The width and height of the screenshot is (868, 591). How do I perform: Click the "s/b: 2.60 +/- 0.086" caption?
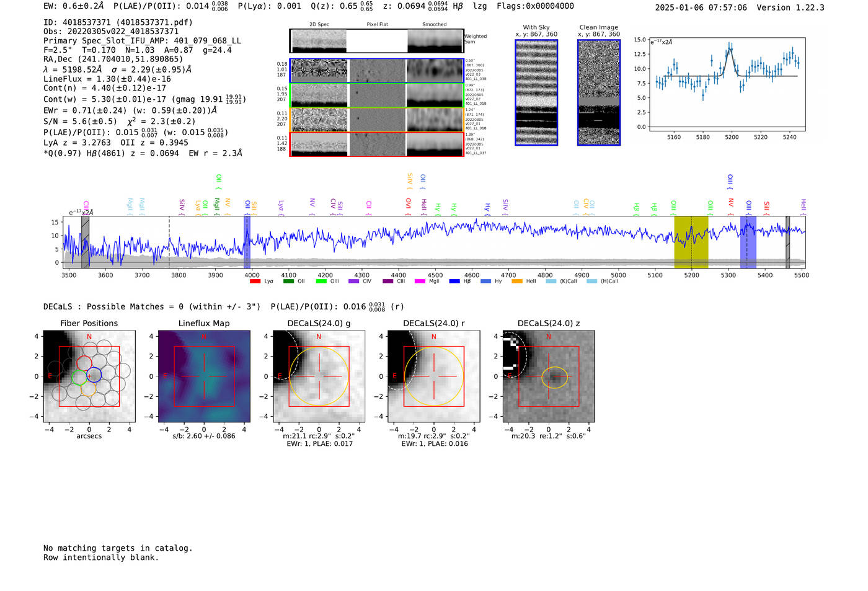[x=204, y=436]
